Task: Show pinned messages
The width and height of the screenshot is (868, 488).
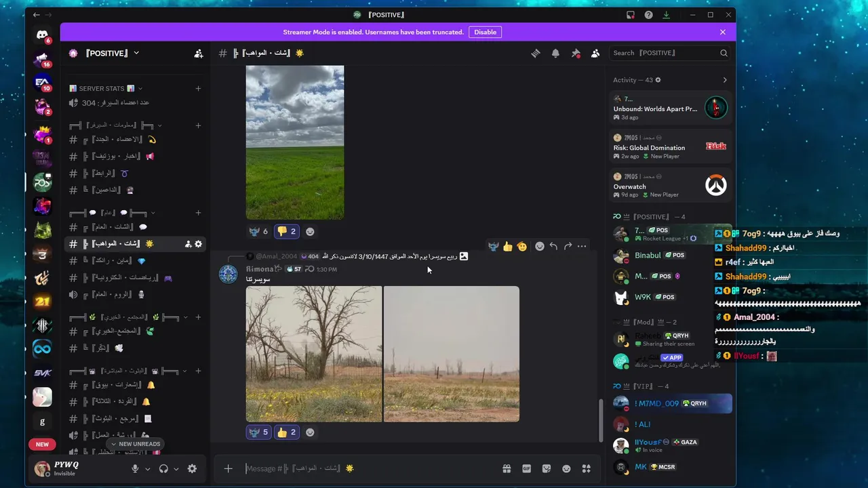Action: 575,53
